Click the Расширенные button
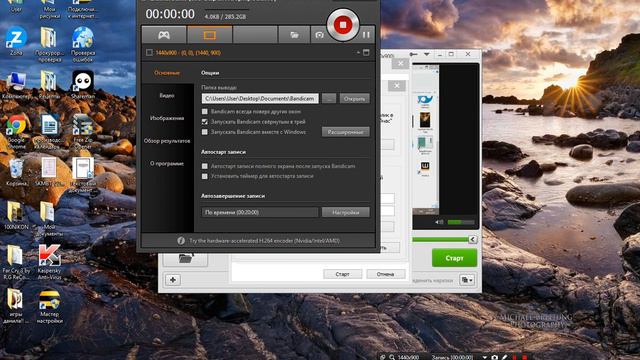 tap(345, 132)
